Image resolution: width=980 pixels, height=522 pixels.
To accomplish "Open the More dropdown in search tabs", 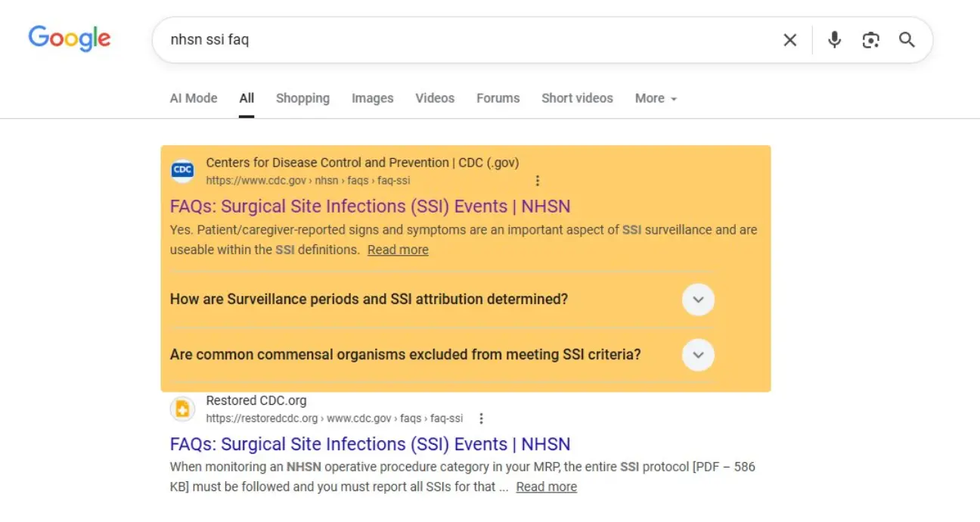I will (656, 98).
